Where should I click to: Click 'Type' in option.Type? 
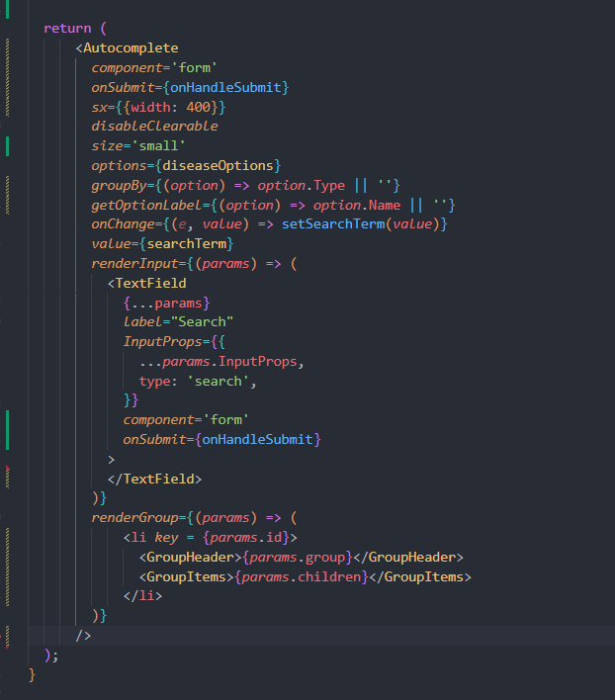329,185
